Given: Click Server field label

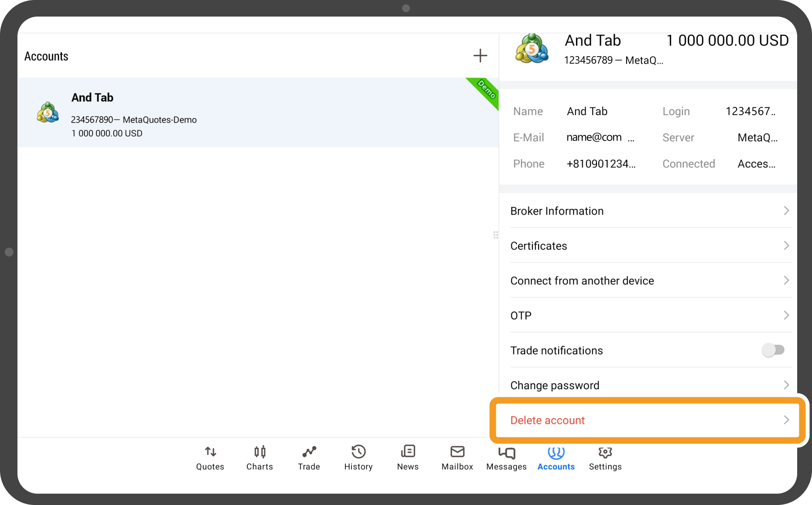Looking at the screenshot, I should 678,138.
